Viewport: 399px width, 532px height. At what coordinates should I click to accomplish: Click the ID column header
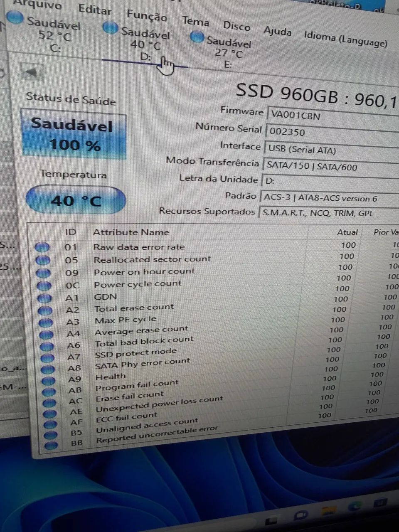[71, 232]
